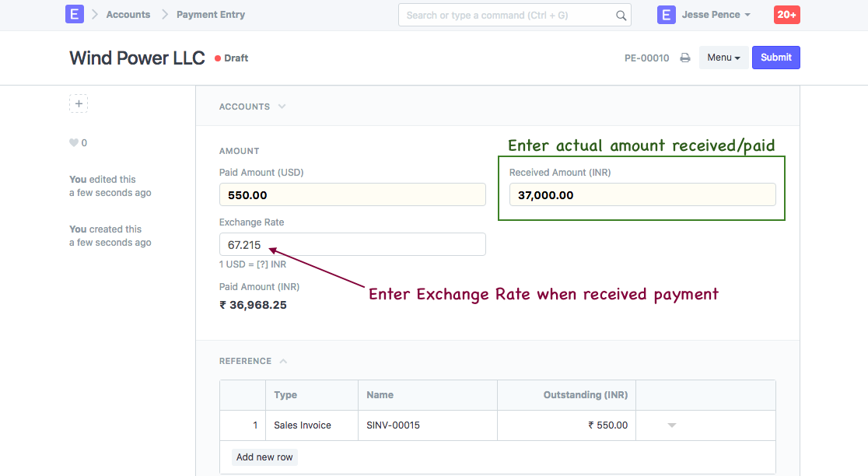Focus the search or command bar

tap(506, 15)
